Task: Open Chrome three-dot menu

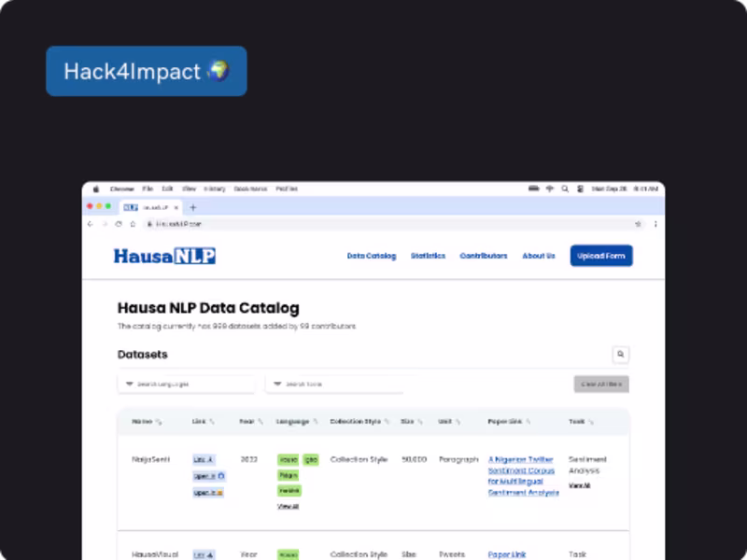Action: click(x=655, y=224)
